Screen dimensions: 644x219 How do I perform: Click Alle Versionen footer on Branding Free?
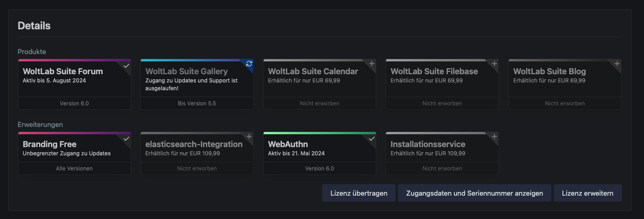(74, 169)
